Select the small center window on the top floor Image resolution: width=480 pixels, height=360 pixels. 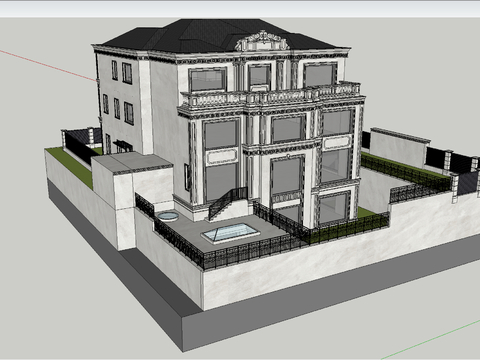tap(259, 76)
